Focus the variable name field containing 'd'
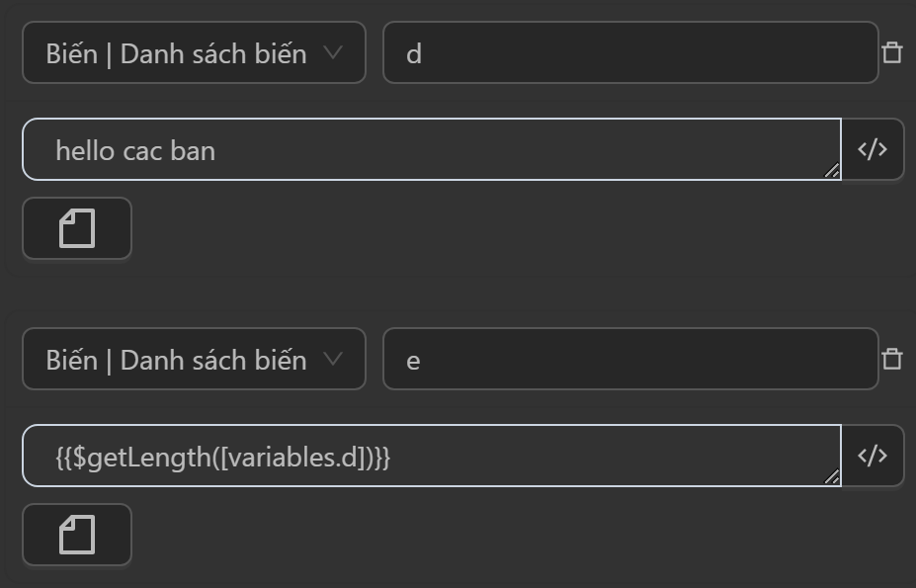 [630, 52]
